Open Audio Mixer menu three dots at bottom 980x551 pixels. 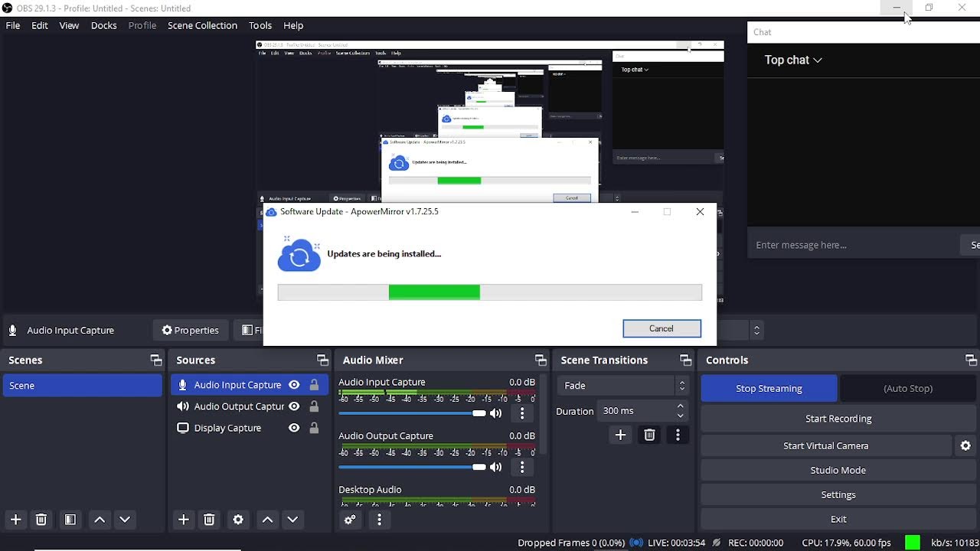(x=379, y=520)
